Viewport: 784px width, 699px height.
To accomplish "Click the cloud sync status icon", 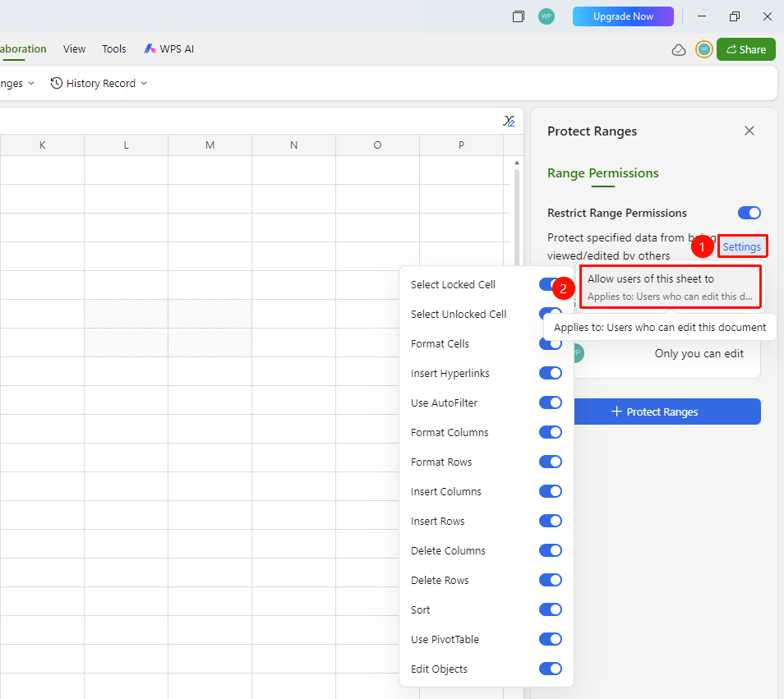I will [679, 49].
